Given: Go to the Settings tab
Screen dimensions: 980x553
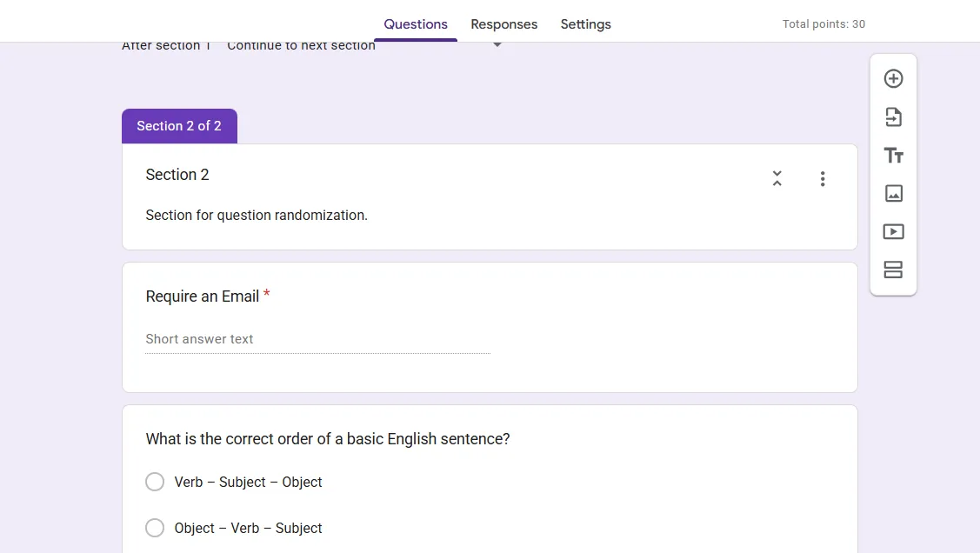Looking at the screenshot, I should point(585,24).
